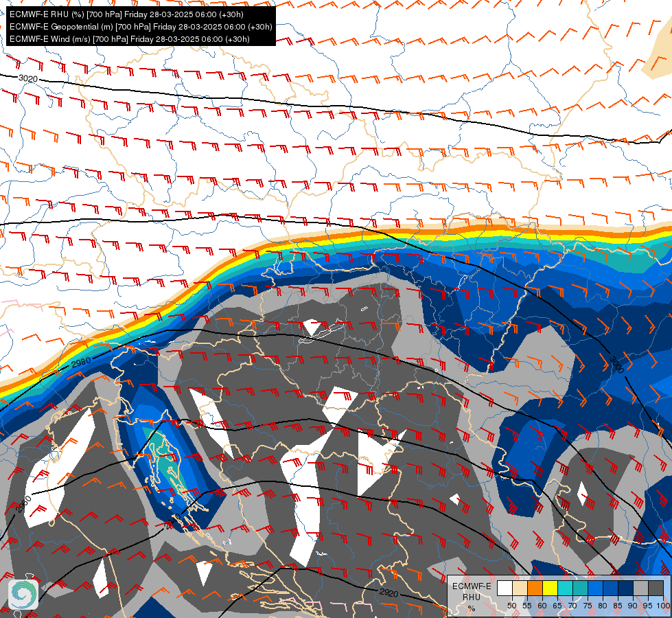Click the medium blue legend swatch for 80-85%
Viewport: 672px width, 618px height.
[611, 588]
